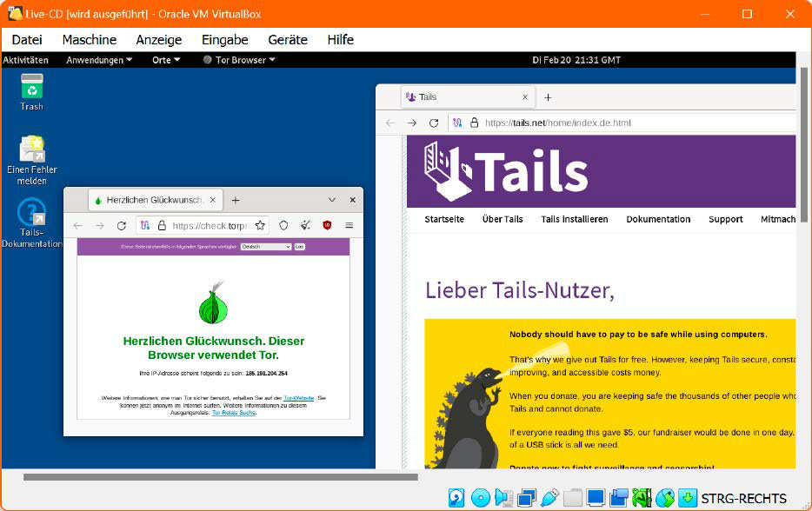Click the green arrow keyboard capture icon

pos(688,498)
